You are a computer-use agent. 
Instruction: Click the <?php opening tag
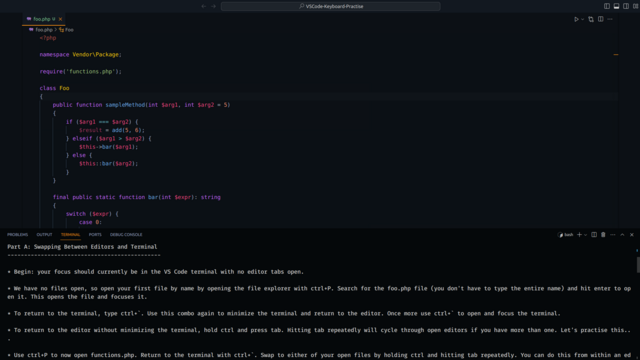[x=48, y=38]
